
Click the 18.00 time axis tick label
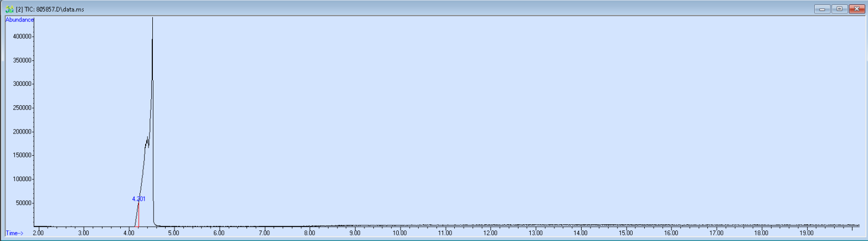tap(761, 233)
